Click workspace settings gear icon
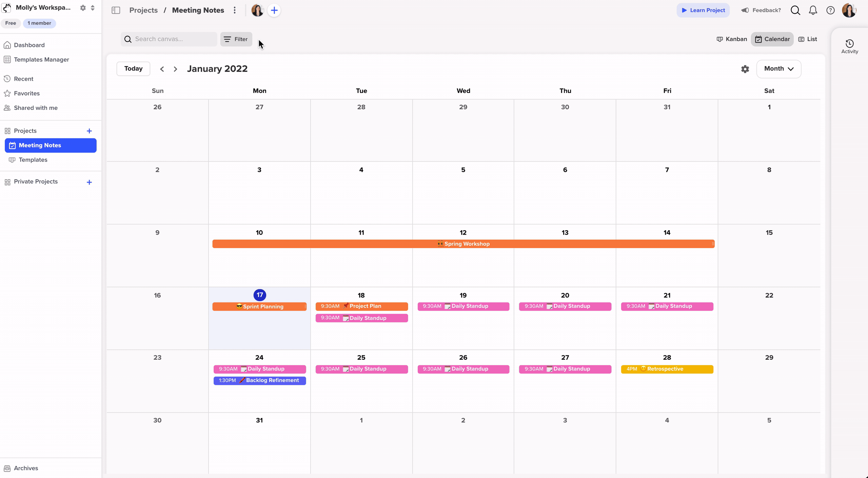This screenshot has height=478, width=868. [83, 7]
